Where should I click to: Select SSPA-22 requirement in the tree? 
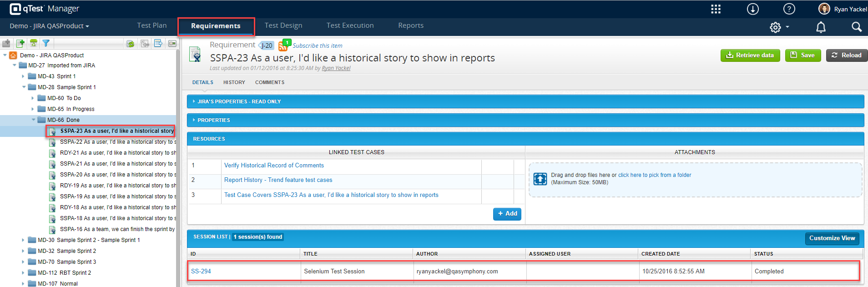click(x=116, y=142)
